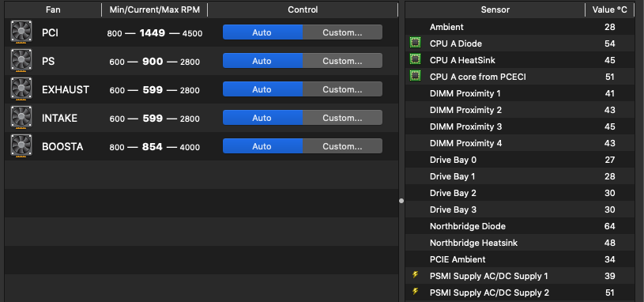Open Custom settings for the PCI fan
This screenshot has height=302, width=644.
click(x=342, y=32)
